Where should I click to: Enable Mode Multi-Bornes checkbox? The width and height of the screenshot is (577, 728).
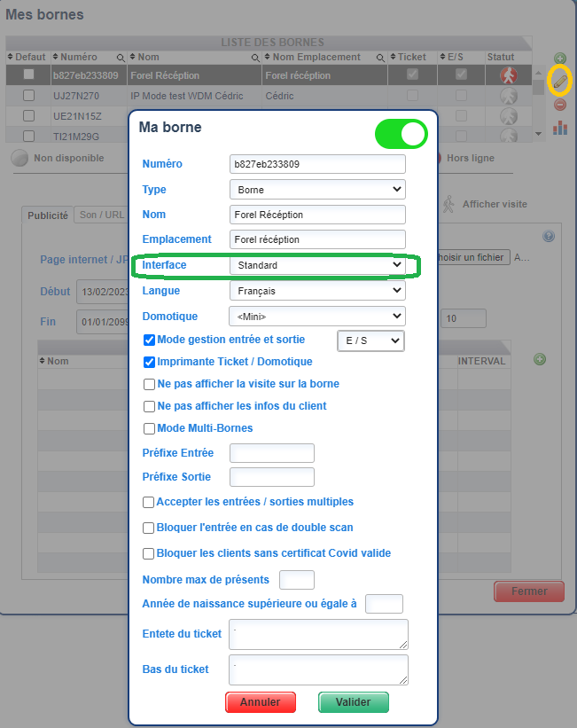[149, 428]
